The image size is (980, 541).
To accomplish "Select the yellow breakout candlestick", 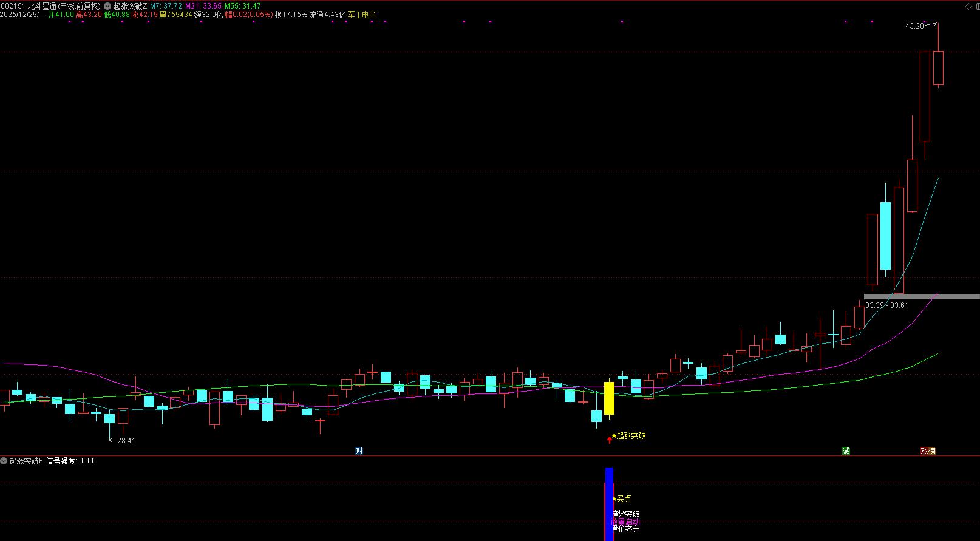I will click(x=609, y=398).
